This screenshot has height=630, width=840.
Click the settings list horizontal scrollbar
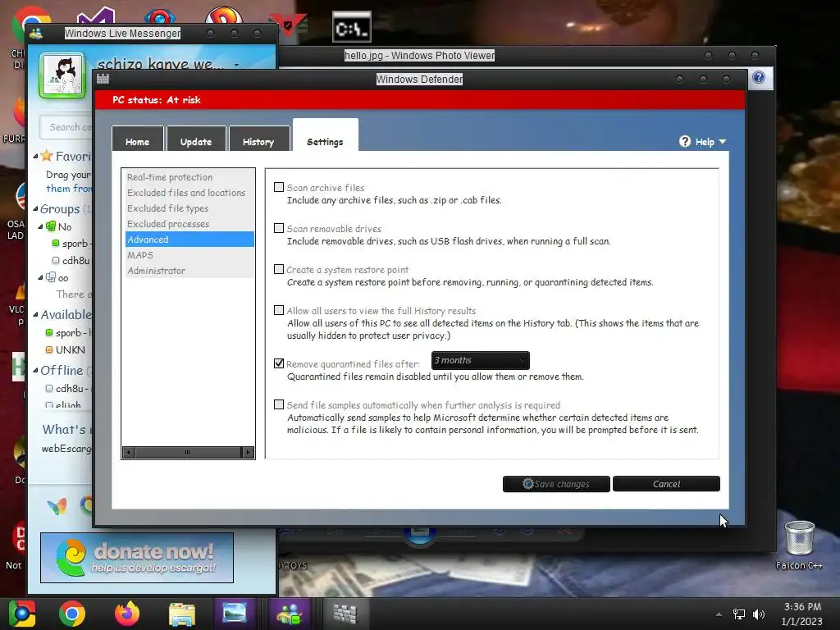click(x=188, y=452)
